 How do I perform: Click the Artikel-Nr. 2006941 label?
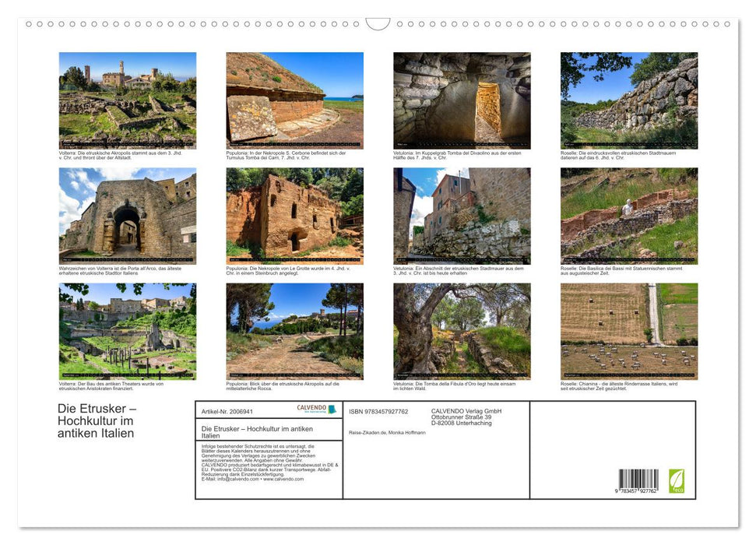click(x=227, y=410)
